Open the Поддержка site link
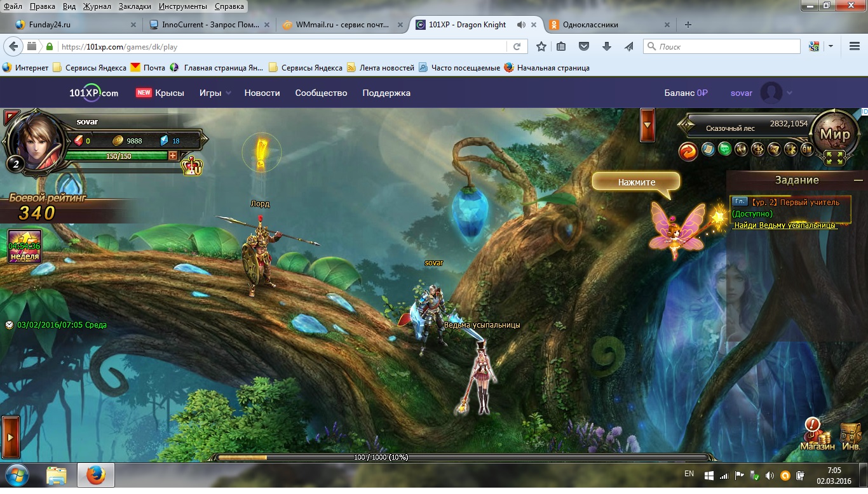The image size is (868, 494). tap(386, 93)
